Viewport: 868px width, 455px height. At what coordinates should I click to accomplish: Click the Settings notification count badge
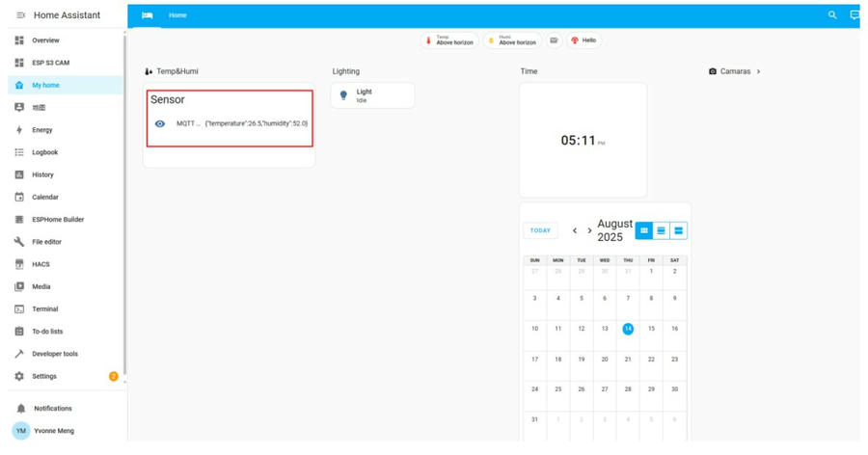point(114,376)
